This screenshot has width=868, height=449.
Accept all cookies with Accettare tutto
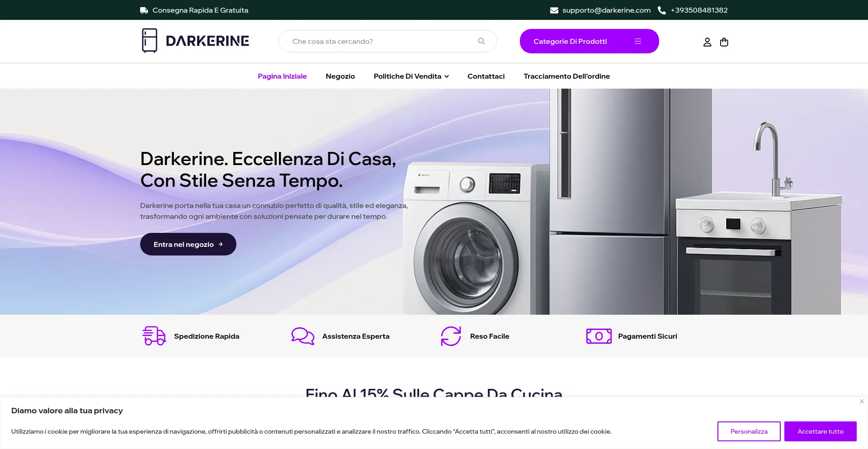tap(820, 431)
